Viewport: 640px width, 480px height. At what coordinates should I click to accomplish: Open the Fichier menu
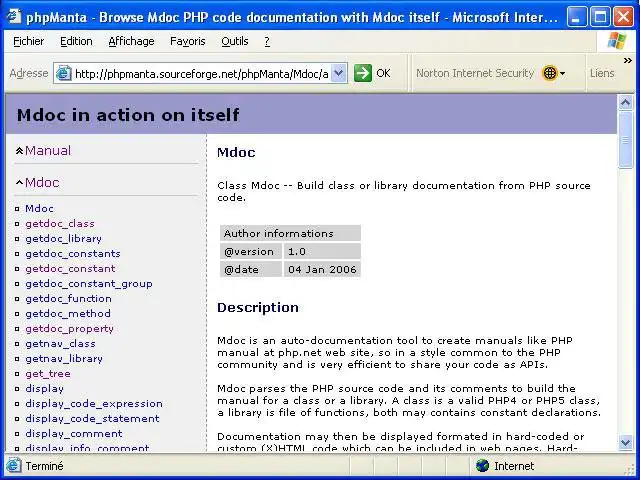29,41
